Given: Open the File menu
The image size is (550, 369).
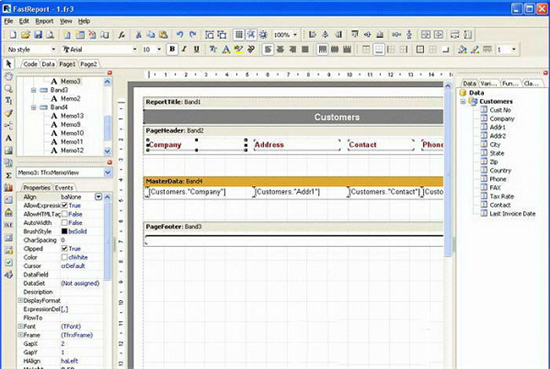Looking at the screenshot, I should (x=8, y=21).
